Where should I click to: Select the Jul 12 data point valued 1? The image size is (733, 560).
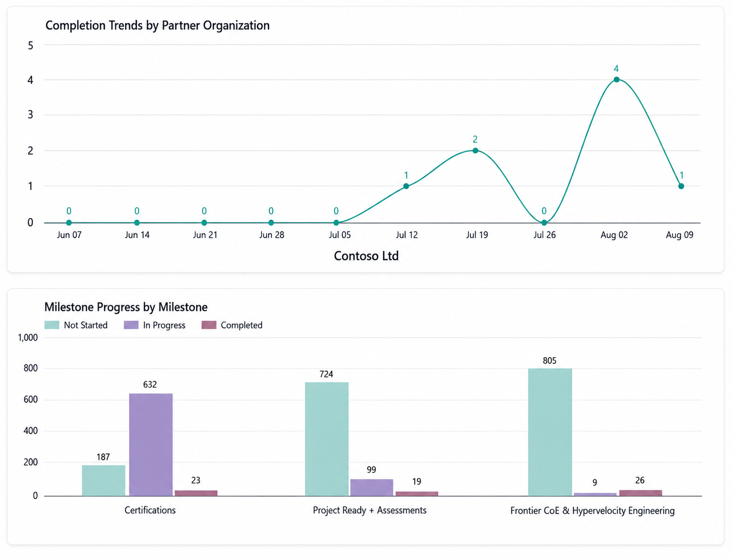click(x=406, y=186)
